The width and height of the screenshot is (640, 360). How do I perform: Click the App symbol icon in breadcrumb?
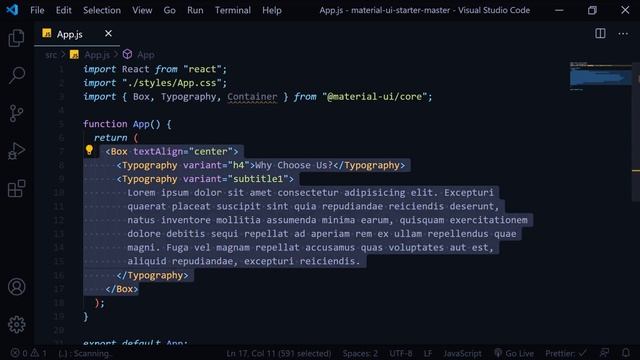tap(127, 54)
